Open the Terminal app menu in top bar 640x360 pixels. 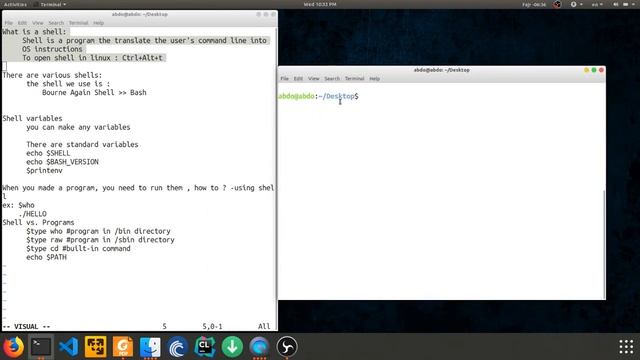51,4
